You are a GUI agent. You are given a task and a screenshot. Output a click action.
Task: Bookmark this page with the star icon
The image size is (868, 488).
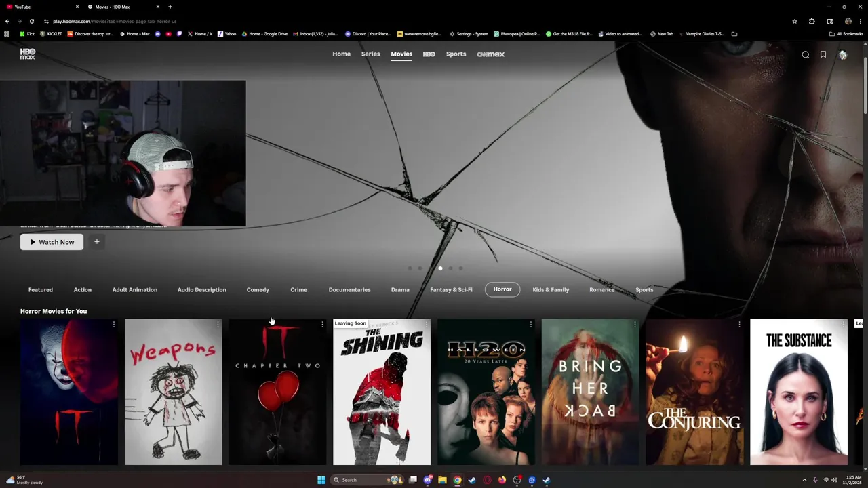click(795, 21)
